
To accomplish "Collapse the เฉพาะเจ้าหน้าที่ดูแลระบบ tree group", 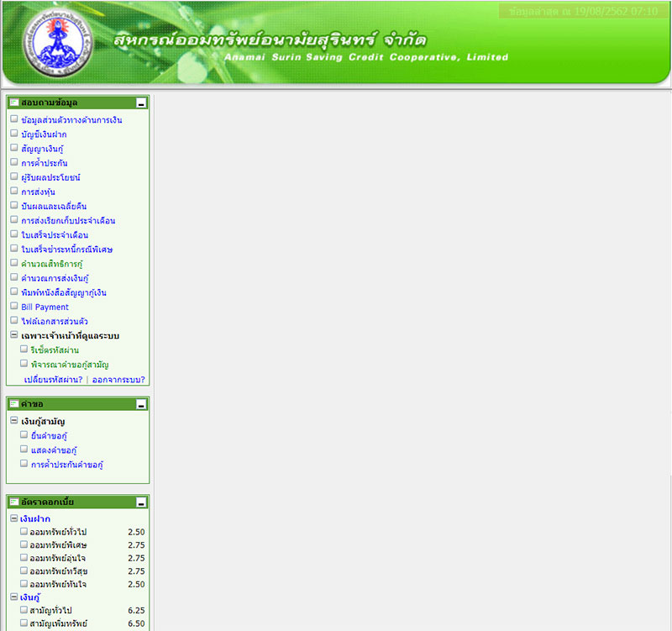I will click(x=14, y=334).
